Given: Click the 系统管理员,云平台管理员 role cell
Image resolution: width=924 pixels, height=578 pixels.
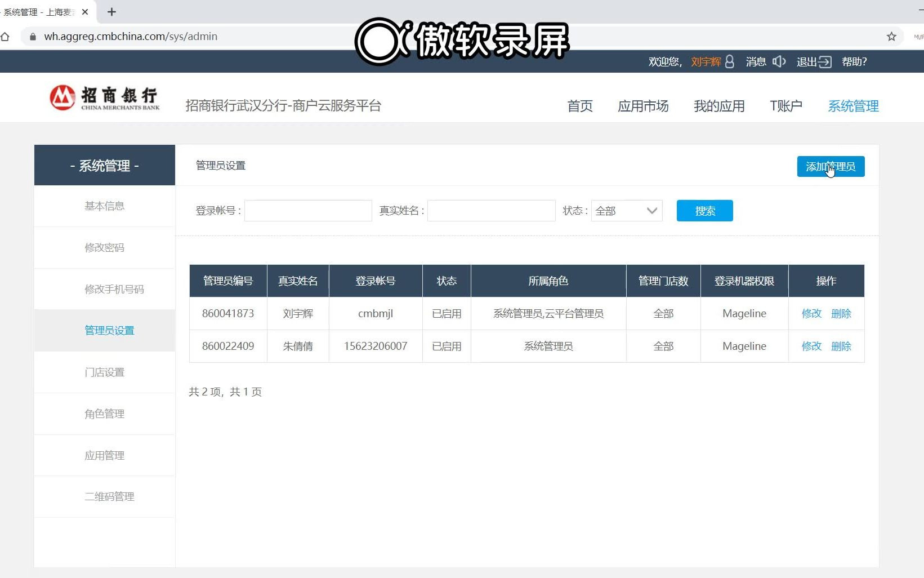Looking at the screenshot, I should [548, 314].
